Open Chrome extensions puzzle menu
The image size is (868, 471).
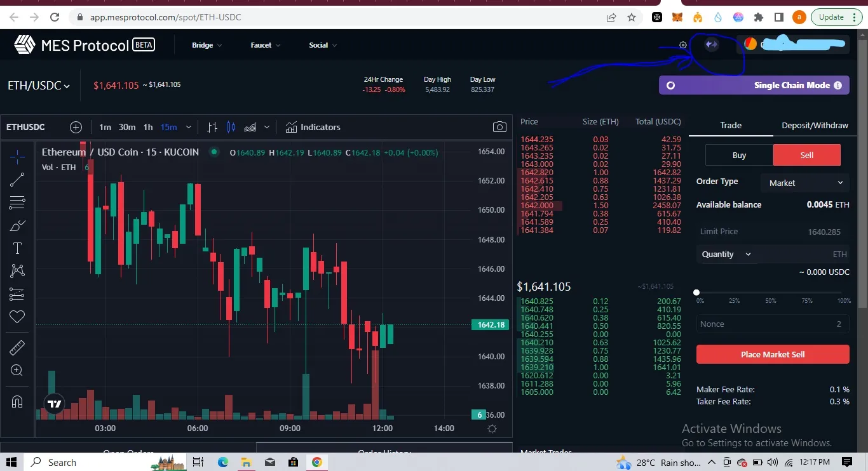758,17
